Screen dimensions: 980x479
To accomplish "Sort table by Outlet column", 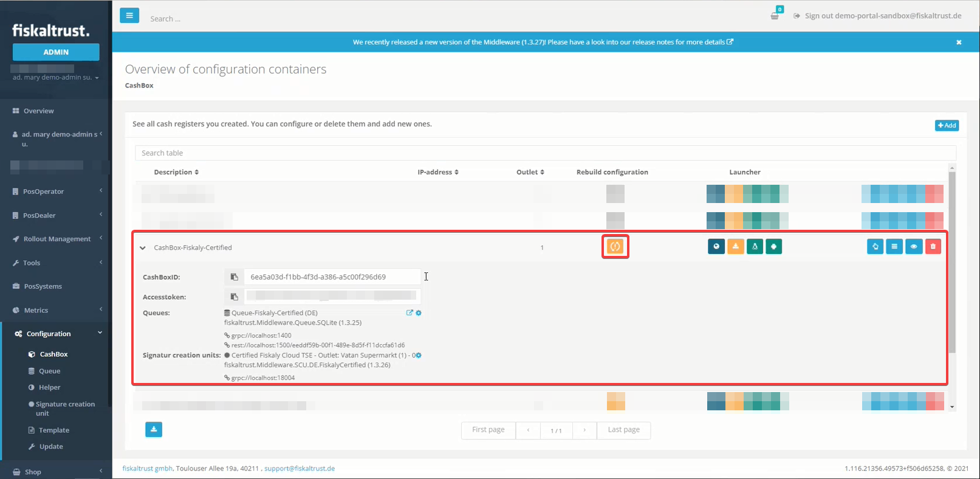I will click(530, 173).
